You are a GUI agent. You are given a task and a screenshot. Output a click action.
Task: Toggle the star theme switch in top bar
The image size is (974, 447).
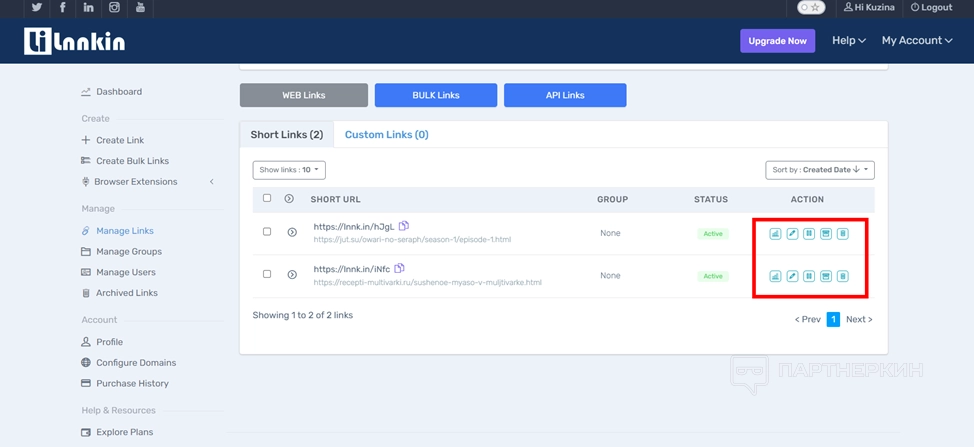click(x=811, y=7)
